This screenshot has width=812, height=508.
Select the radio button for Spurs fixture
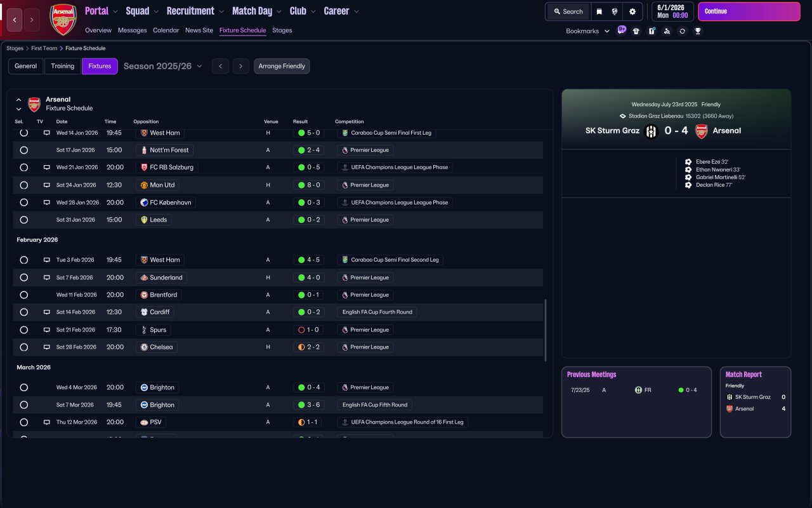tap(24, 330)
